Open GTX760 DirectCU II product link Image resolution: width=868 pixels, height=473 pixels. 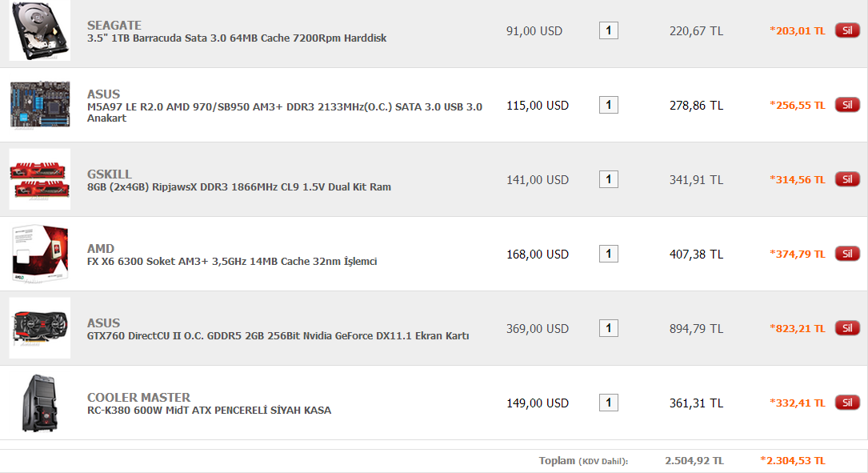(x=278, y=336)
